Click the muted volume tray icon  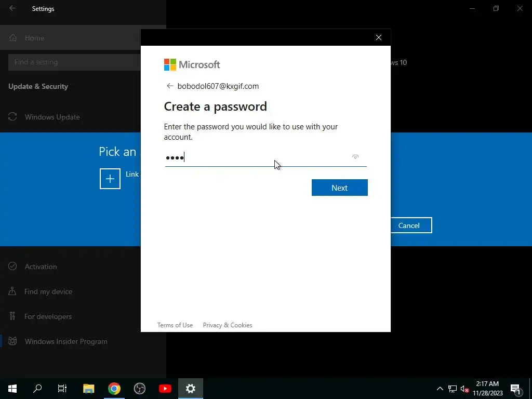coord(465,389)
